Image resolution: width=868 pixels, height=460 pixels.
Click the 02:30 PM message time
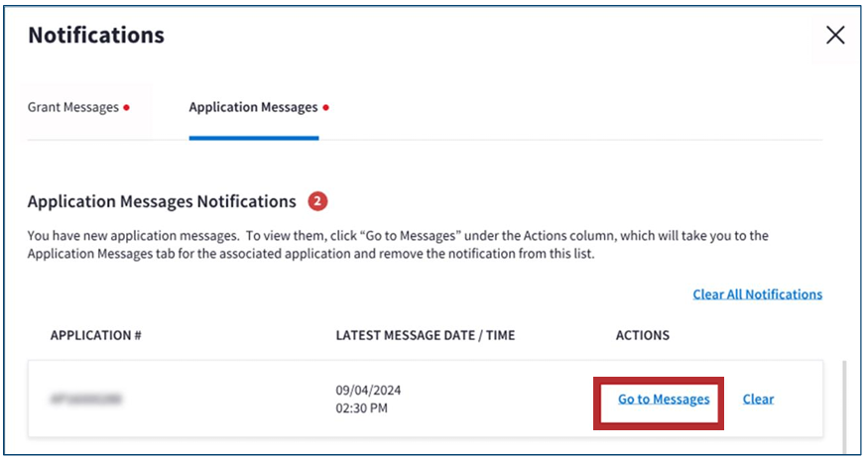pos(363,407)
